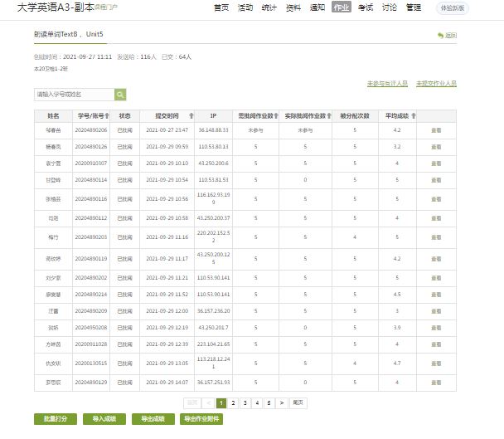
Task: Sort by 平均成绩 column arrow
Action: click(x=414, y=116)
